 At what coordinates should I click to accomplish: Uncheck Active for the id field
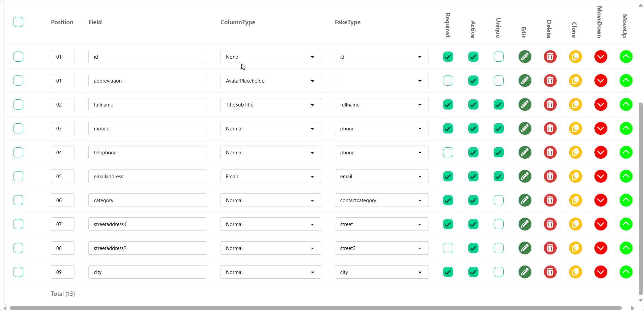[x=473, y=57]
